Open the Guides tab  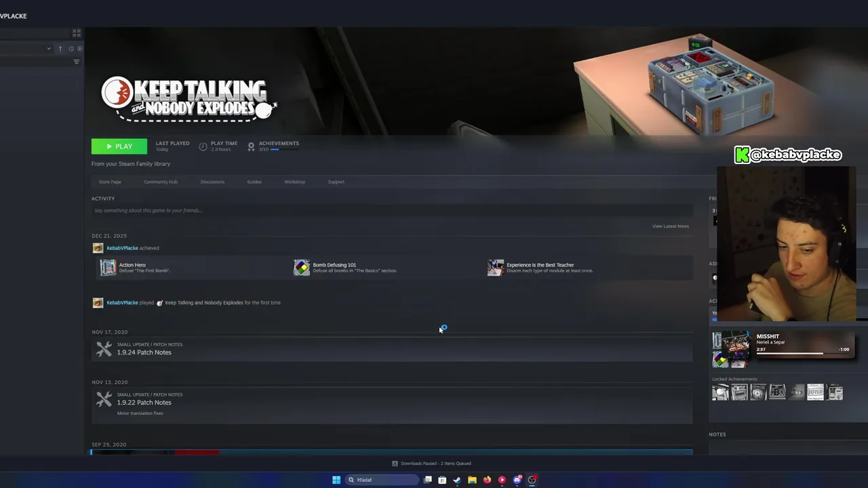tap(254, 182)
